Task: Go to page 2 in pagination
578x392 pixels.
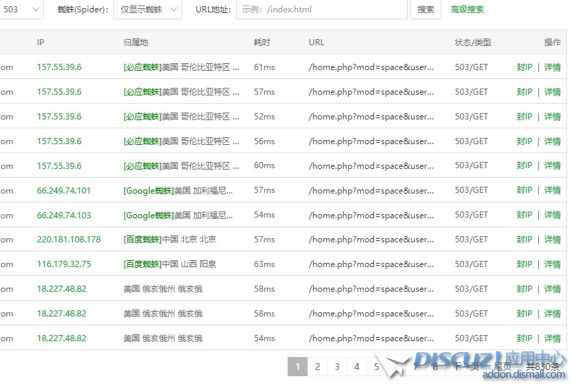Action: coord(317,367)
